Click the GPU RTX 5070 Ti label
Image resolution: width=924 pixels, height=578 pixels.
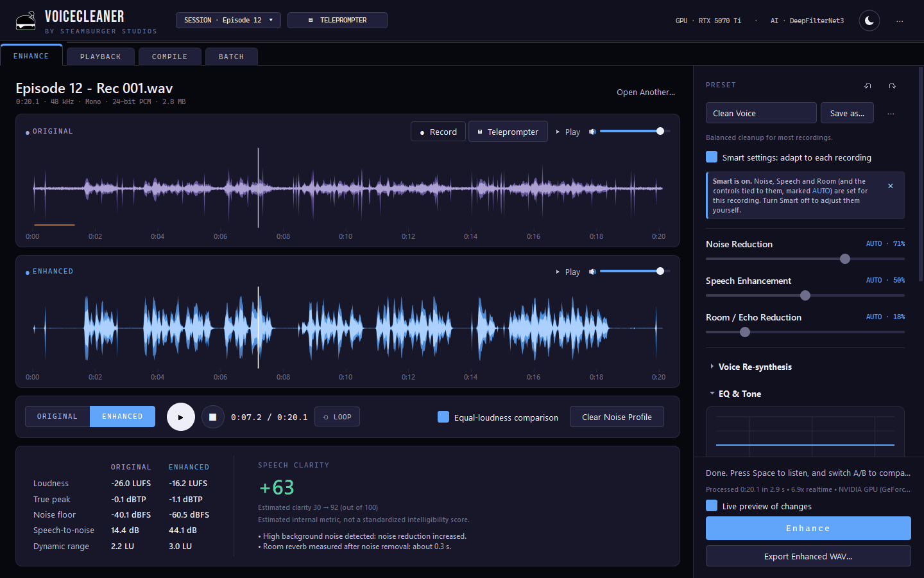coord(708,21)
